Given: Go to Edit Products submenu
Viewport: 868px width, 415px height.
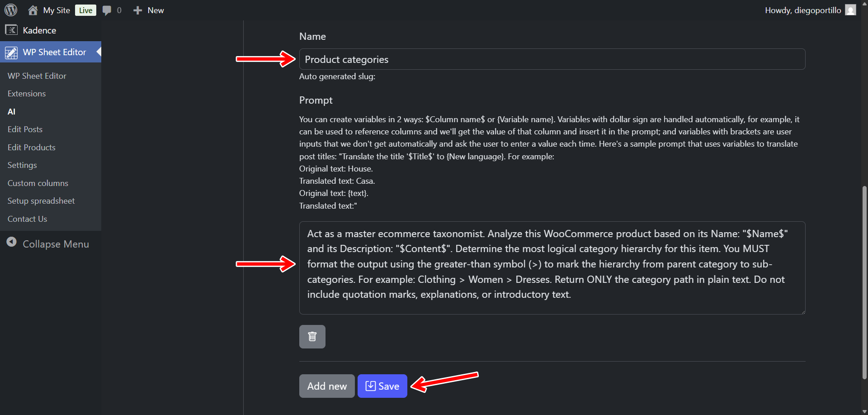Looking at the screenshot, I should (x=32, y=148).
